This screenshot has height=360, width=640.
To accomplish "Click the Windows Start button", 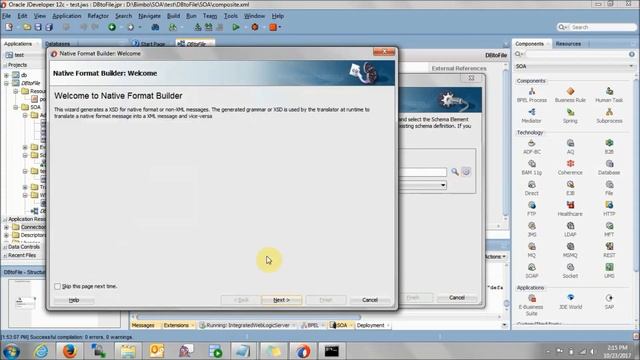I will (x=11, y=351).
